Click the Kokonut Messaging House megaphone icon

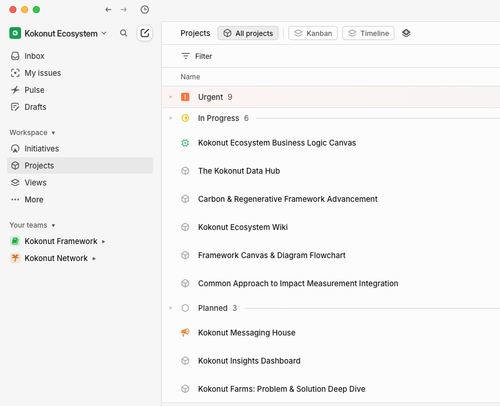tap(185, 332)
